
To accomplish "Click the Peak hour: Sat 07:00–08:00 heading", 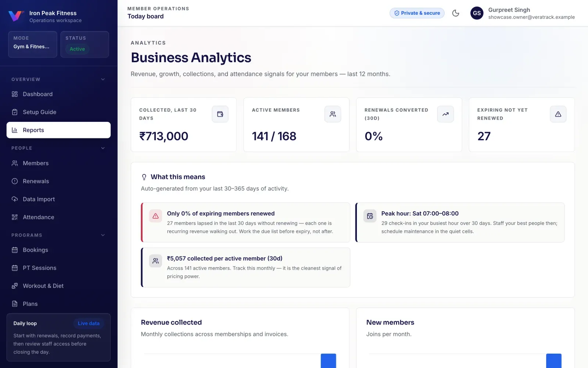I will pos(420,213).
